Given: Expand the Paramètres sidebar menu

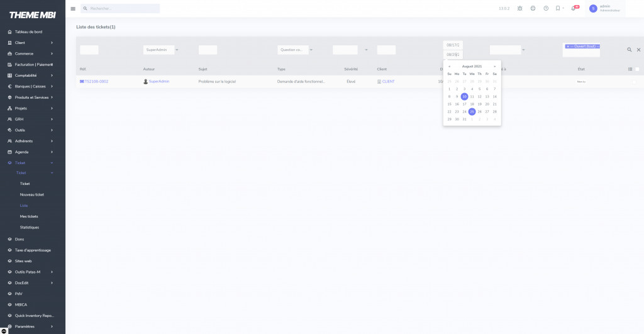Looking at the screenshot, I should 52,326.
